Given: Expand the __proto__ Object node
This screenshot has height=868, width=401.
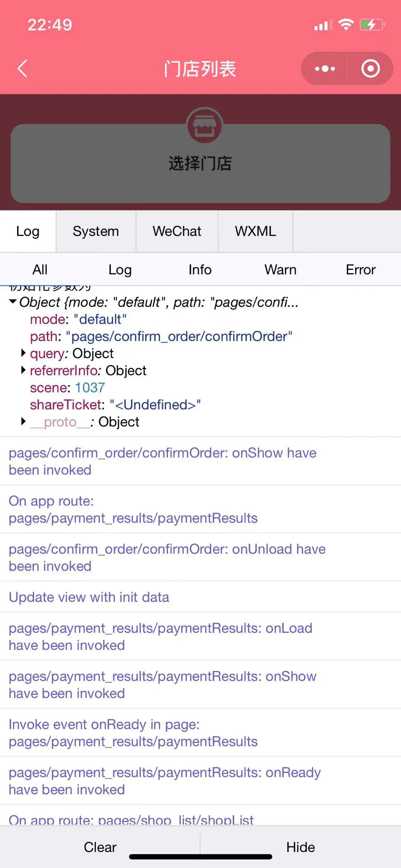Looking at the screenshot, I should (x=23, y=422).
